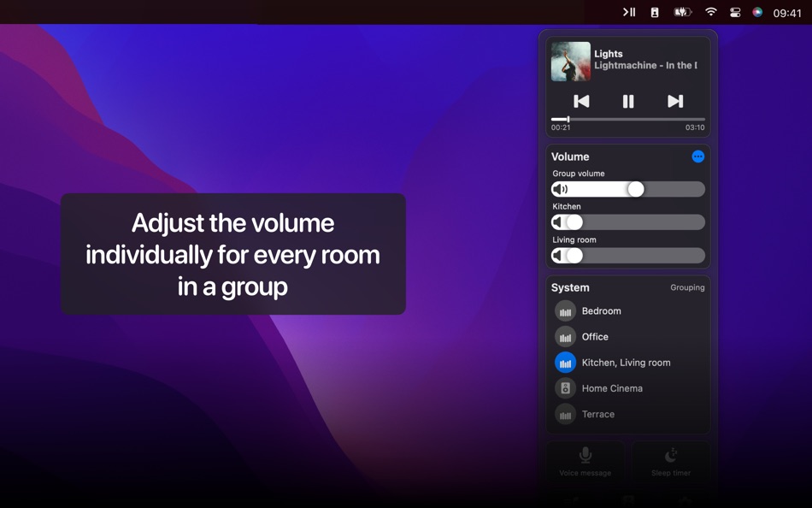Select the Home Cinema speaker icon

point(566,388)
